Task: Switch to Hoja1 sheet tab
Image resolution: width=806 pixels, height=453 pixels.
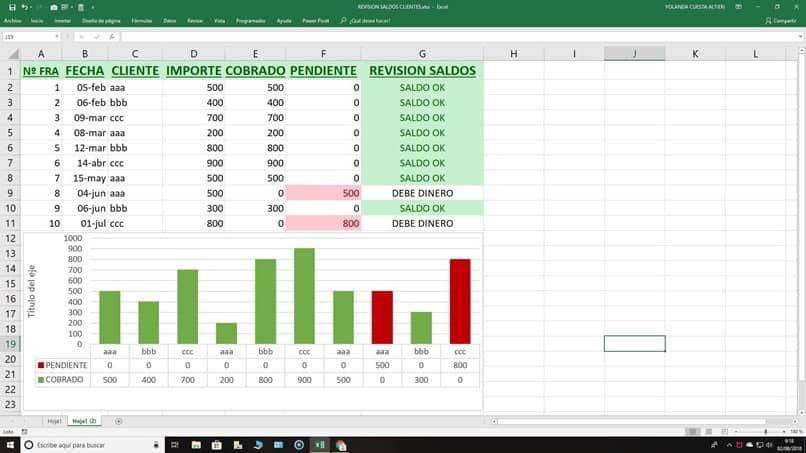Action: click(54, 421)
